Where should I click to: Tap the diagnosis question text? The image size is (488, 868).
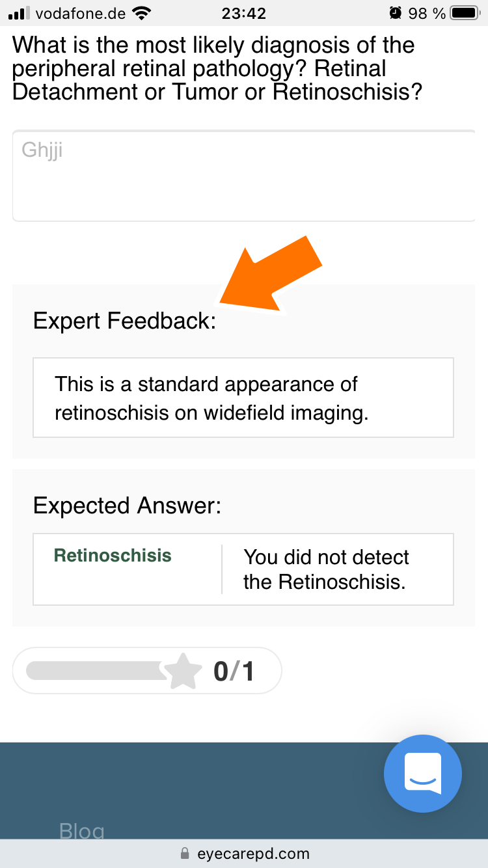pyautogui.click(x=218, y=68)
